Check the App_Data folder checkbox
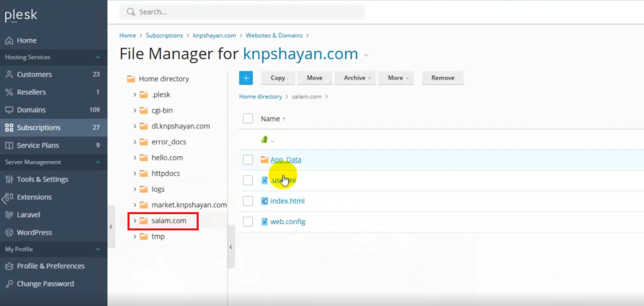 tap(248, 160)
